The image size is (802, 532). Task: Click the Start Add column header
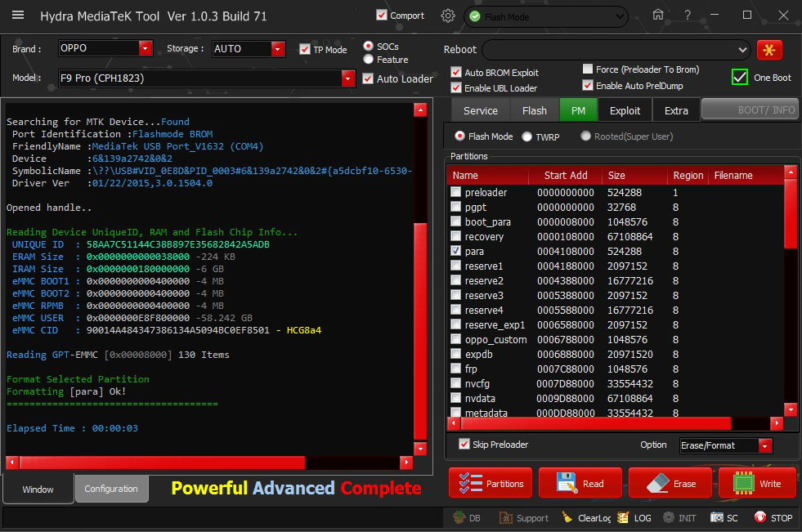click(x=565, y=175)
